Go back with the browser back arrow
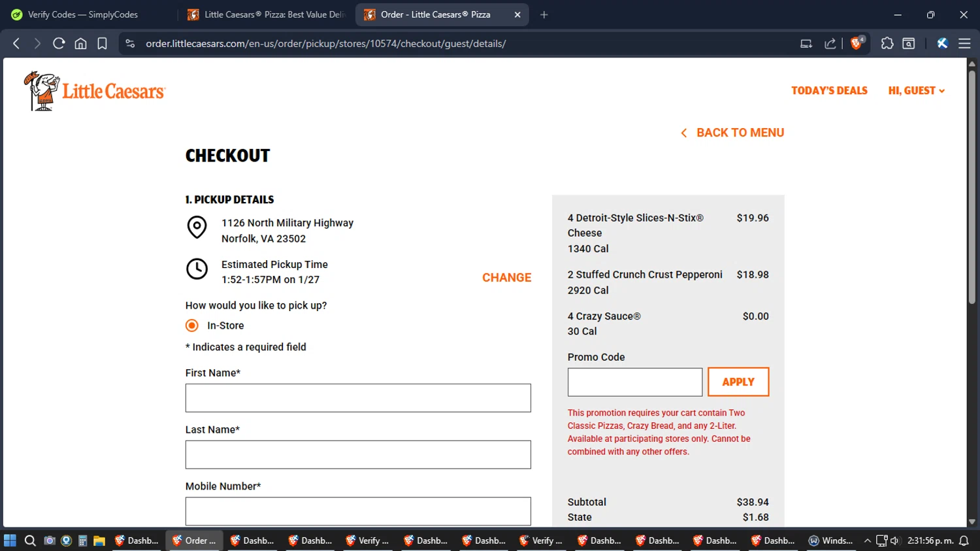 click(x=16, y=44)
